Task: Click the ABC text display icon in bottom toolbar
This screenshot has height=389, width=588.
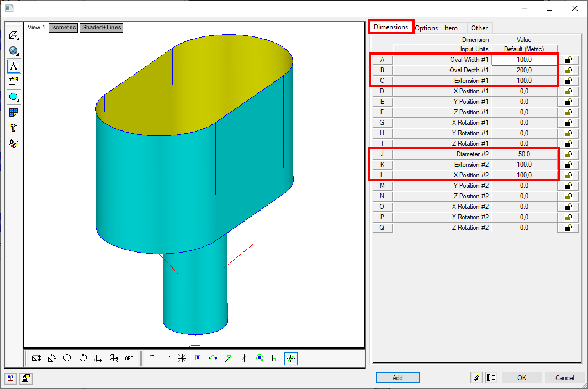Action: pos(129,358)
